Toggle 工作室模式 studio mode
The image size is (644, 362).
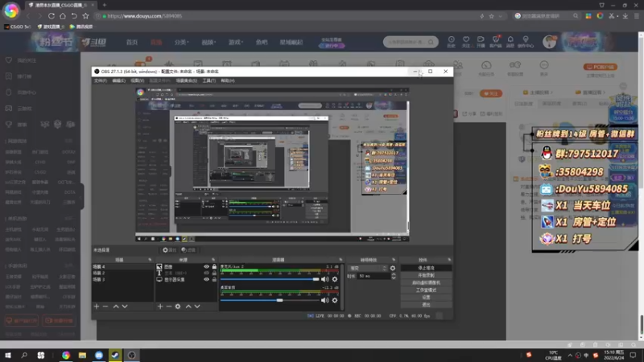click(426, 290)
